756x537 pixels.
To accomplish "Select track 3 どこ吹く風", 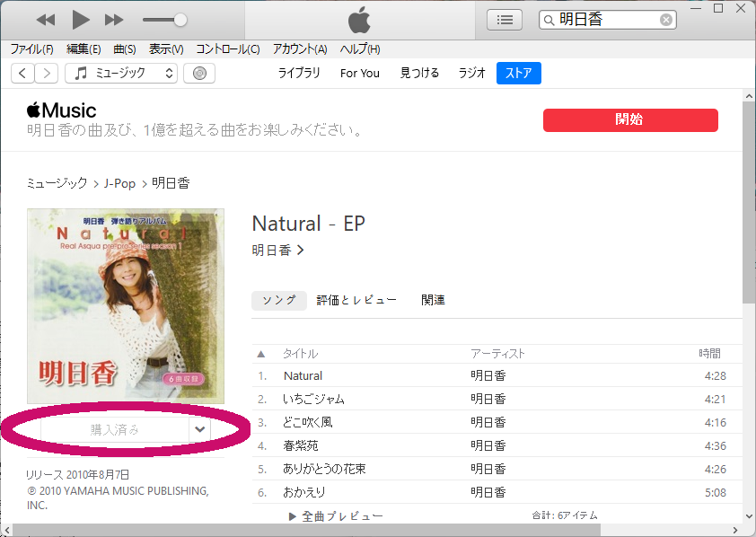I will pyautogui.click(x=497, y=422).
